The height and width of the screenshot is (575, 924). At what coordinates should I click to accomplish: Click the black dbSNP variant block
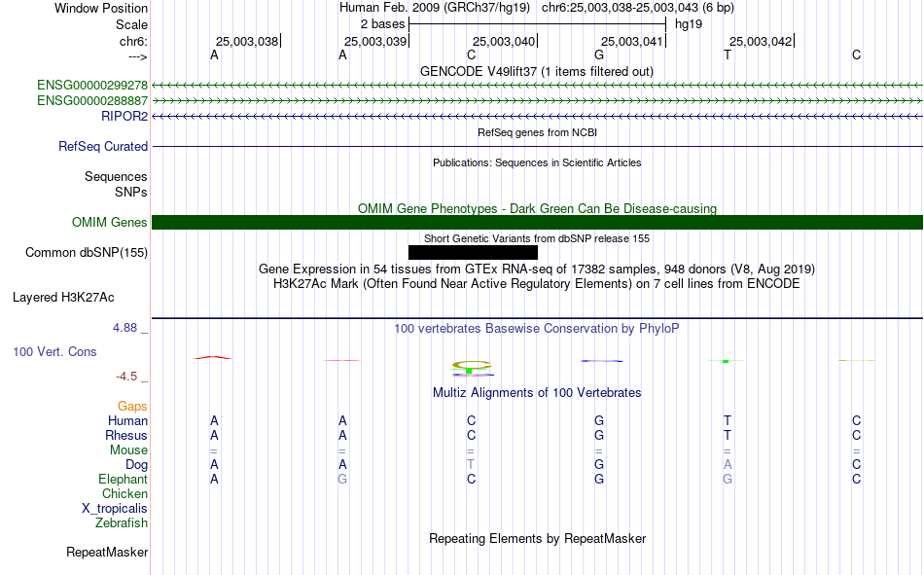(x=473, y=252)
